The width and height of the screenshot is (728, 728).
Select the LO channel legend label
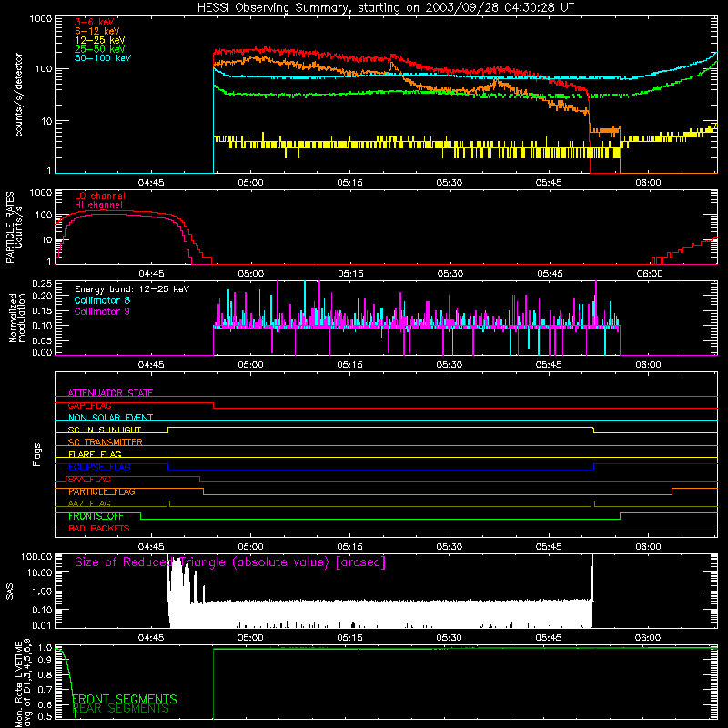[x=100, y=196]
